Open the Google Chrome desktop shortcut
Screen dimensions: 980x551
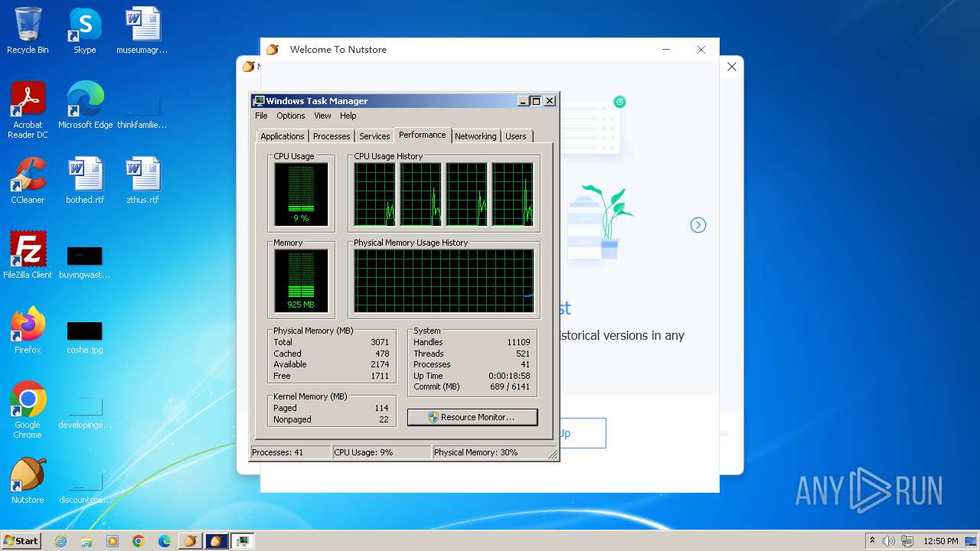point(28,410)
